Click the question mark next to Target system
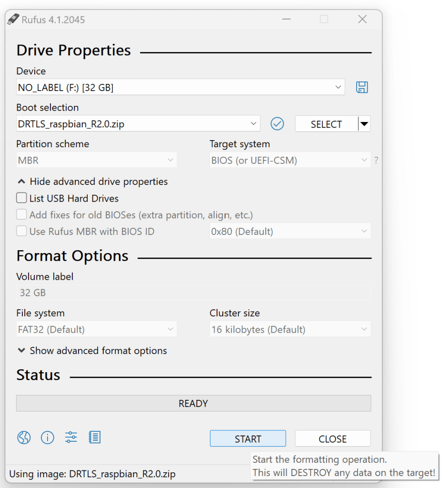 [x=376, y=161]
